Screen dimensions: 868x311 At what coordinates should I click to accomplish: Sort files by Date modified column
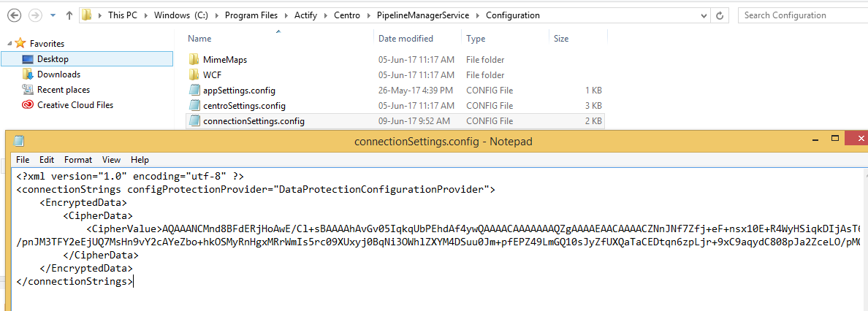coord(406,39)
